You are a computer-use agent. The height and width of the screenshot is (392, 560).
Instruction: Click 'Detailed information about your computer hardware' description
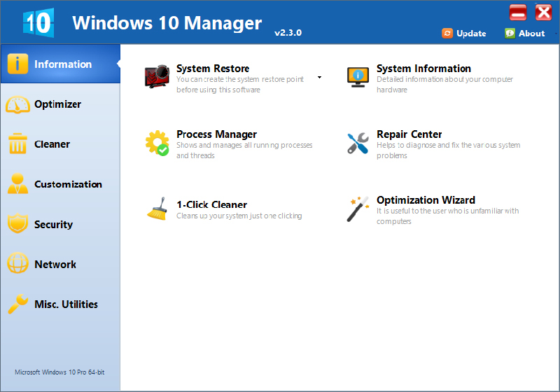coord(444,84)
